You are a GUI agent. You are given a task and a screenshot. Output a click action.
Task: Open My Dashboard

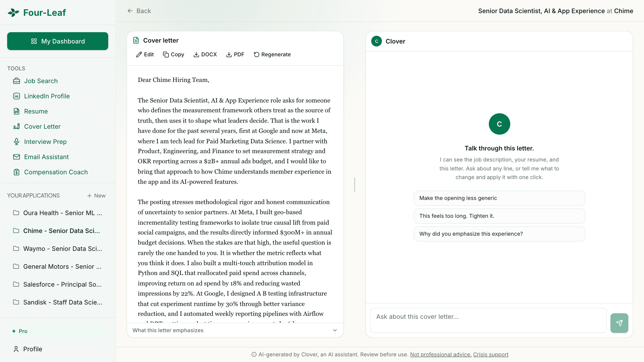click(58, 41)
